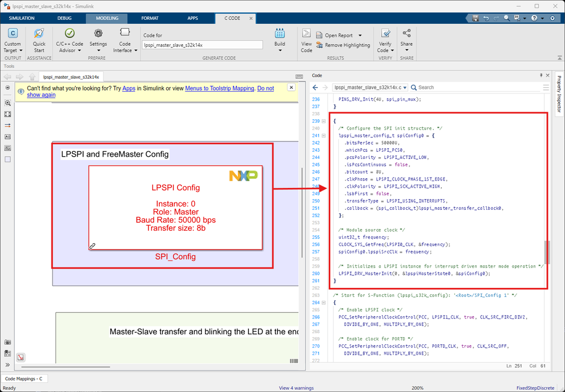Click Open Report button
Screen dimensions: 565x392
click(335, 35)
